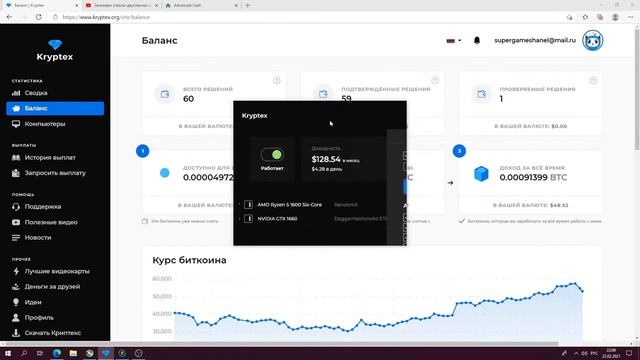Click the $128.54 monthly income value
The width and height of the screenshot is (640, 360).
click(x=326, y=159)
